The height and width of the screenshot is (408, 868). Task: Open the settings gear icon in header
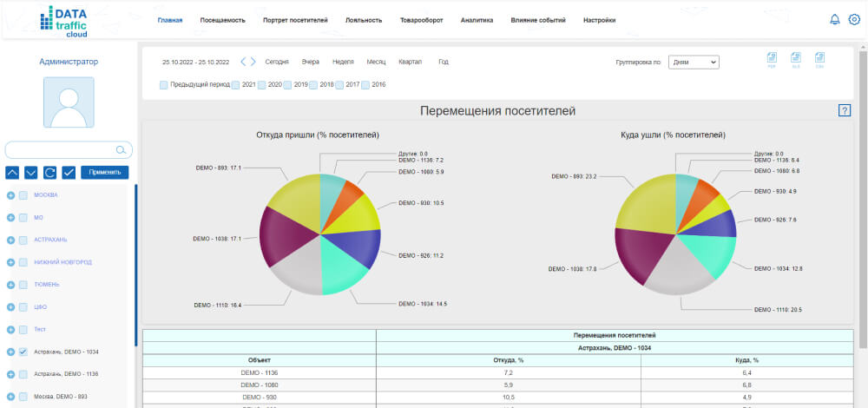[x=854, y=19]
